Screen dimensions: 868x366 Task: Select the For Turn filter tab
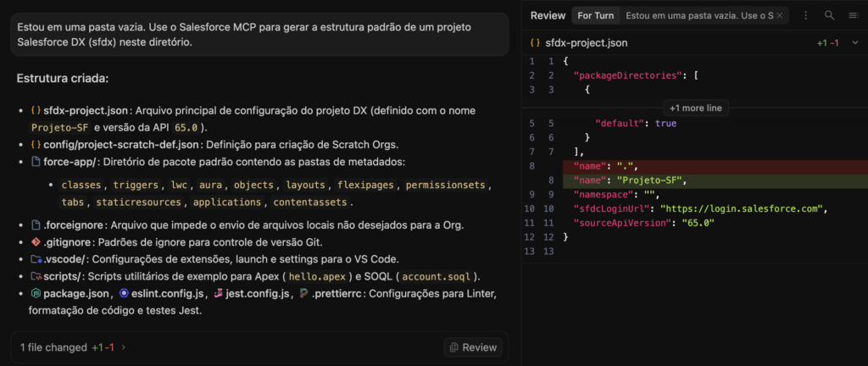tap(596, 15)
